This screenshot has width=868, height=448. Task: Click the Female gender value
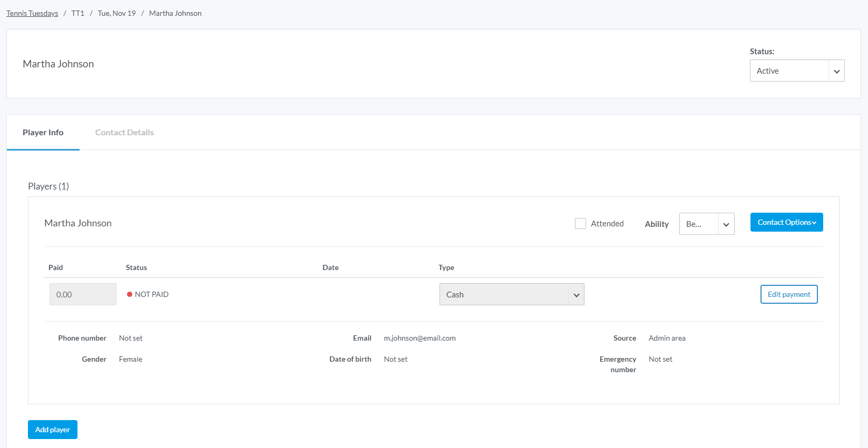pos(131,359)
